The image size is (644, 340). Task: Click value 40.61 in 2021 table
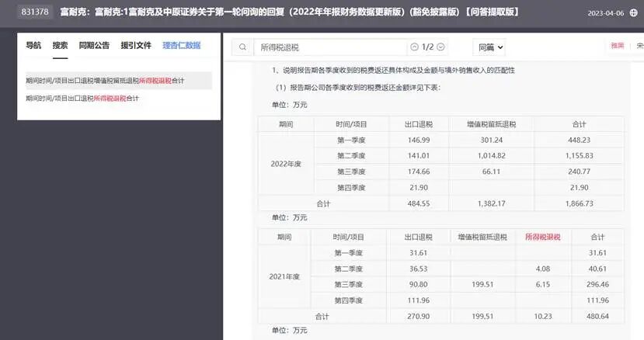(x=597, y=269)
